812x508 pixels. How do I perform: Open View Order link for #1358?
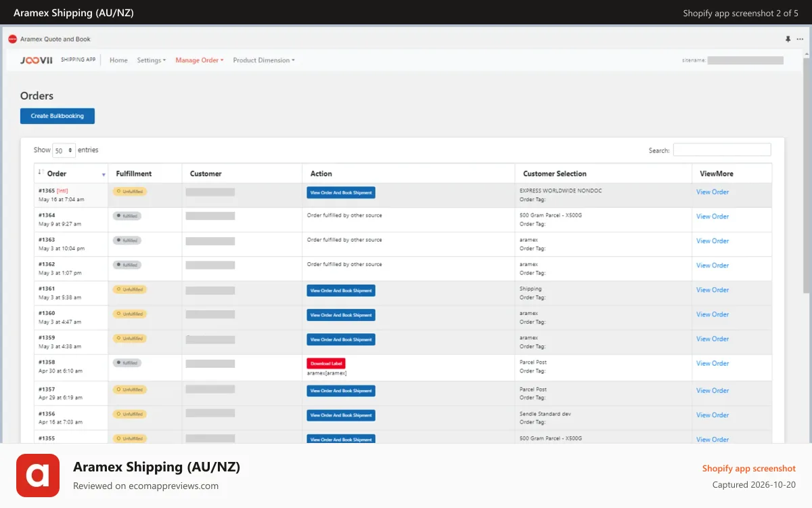coord(713,363)
